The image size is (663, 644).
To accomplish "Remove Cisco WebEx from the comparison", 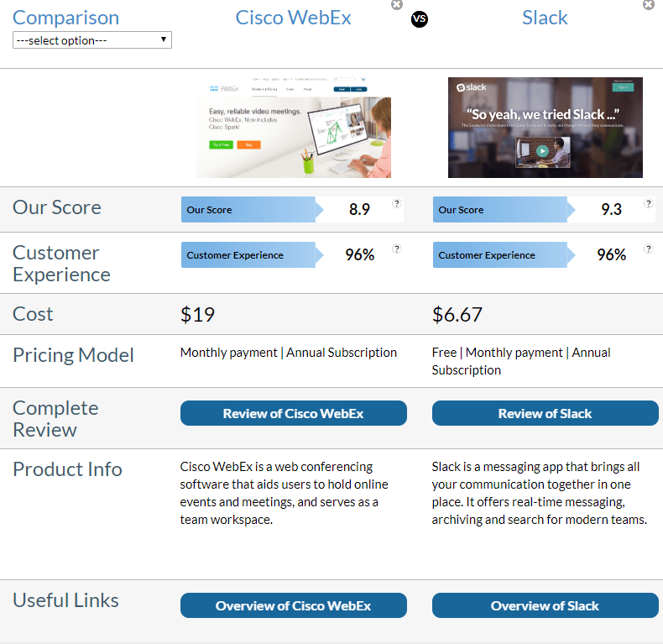I will tap(397, 5).
